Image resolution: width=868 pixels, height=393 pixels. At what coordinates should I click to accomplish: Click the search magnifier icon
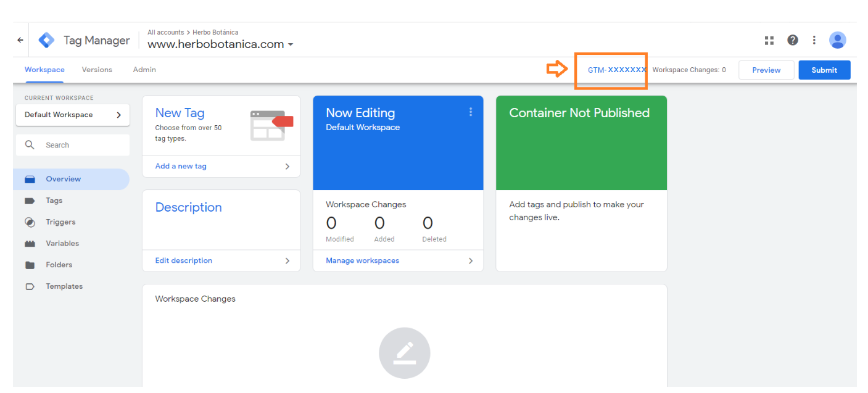point(30,145)
